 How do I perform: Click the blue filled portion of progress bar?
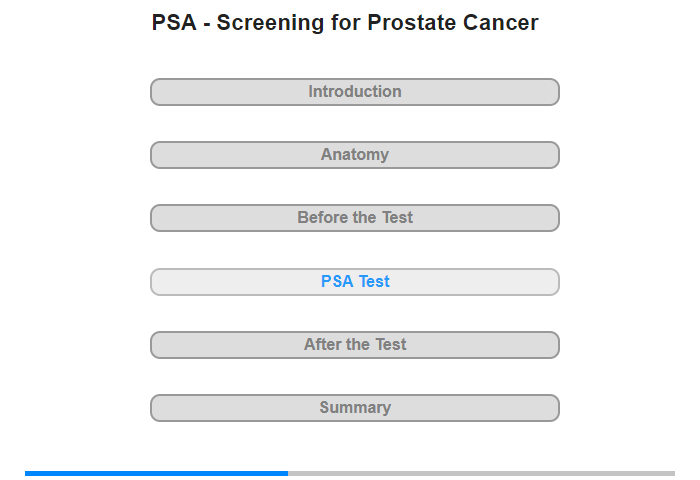coord(156,473)
